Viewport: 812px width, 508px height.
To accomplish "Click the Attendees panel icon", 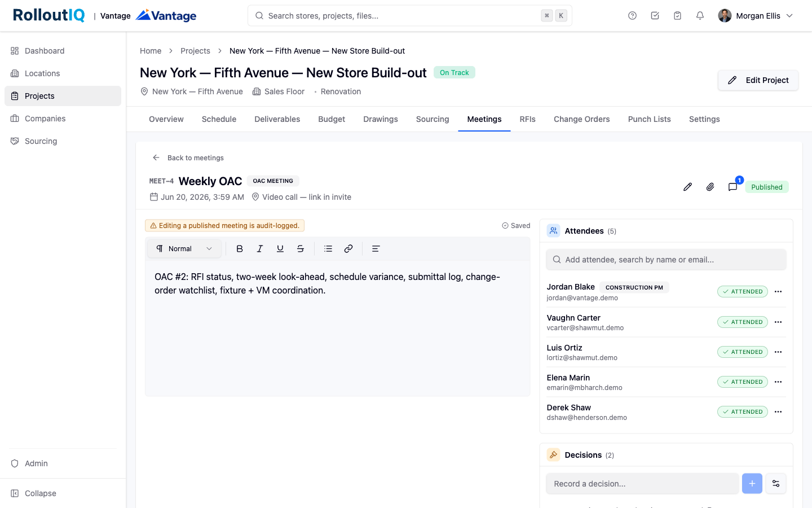I will [554, 231].
